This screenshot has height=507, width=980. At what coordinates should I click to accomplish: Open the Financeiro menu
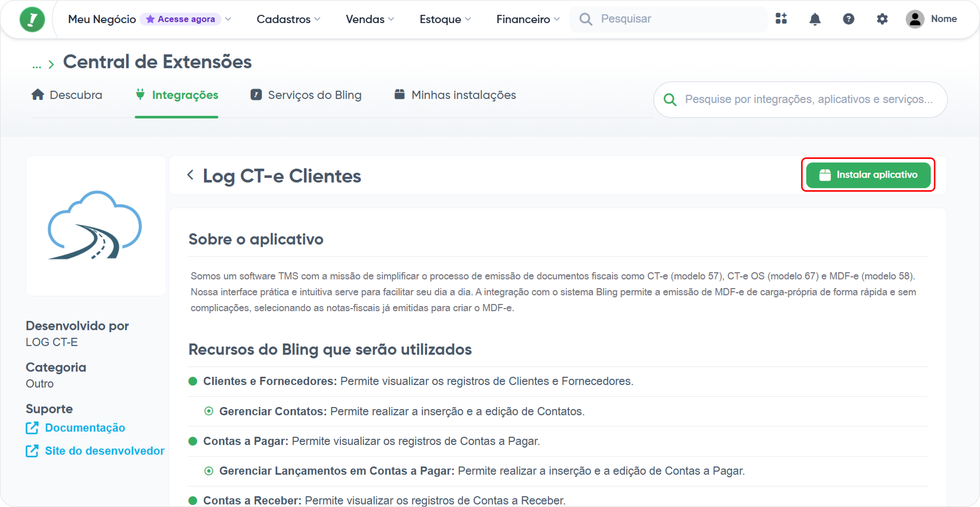pos(528,19)
